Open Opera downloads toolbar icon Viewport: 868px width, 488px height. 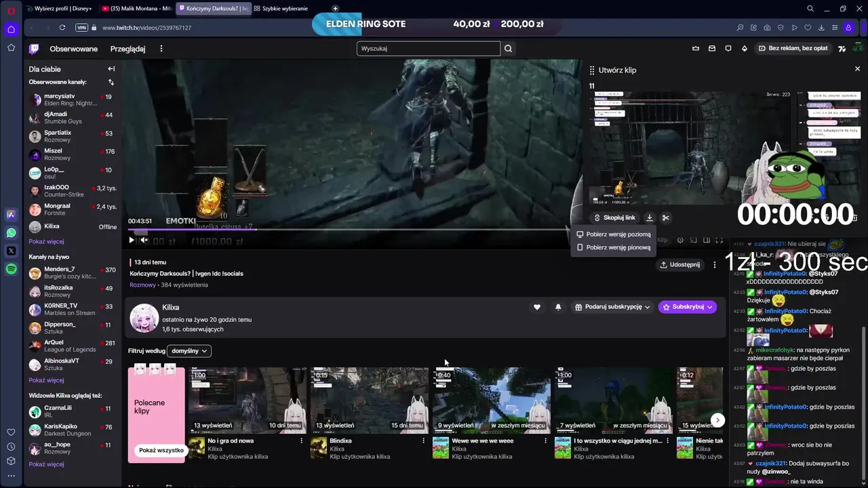pos(821,28)
